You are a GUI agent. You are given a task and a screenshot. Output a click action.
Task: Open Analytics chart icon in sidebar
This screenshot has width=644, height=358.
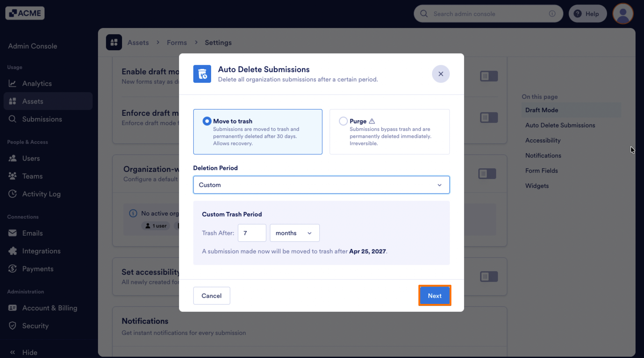click(12, 83)
